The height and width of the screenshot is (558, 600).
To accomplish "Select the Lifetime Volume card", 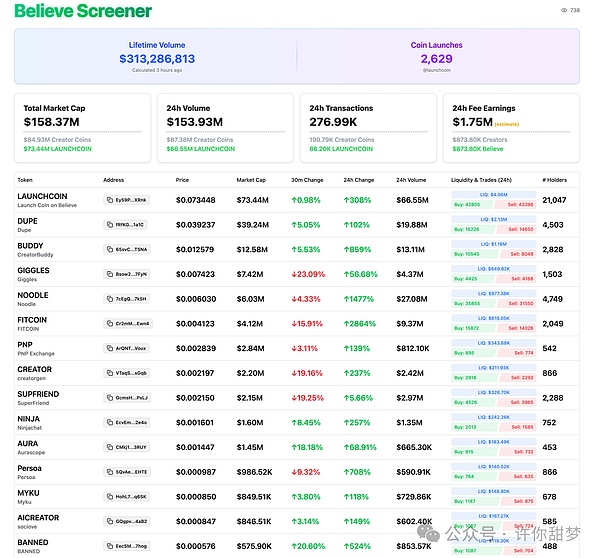I will point(155,56).
